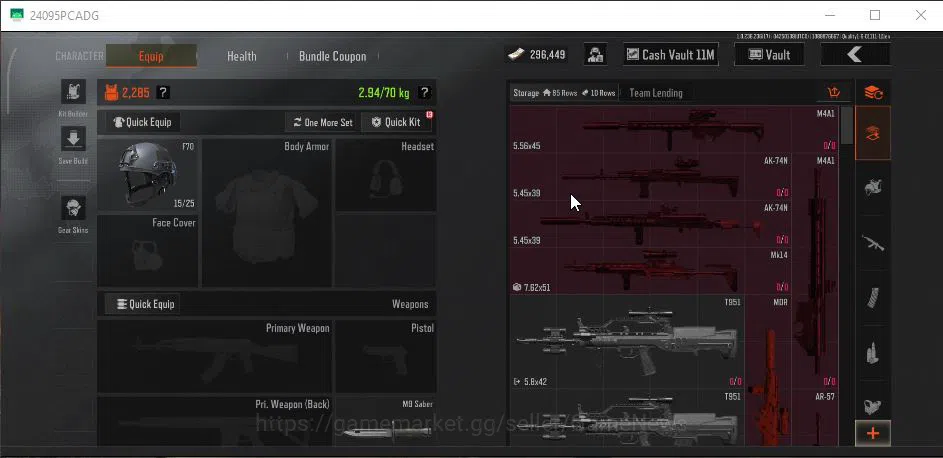
Task: Click the Weapons section label
Action: (410, 304)
